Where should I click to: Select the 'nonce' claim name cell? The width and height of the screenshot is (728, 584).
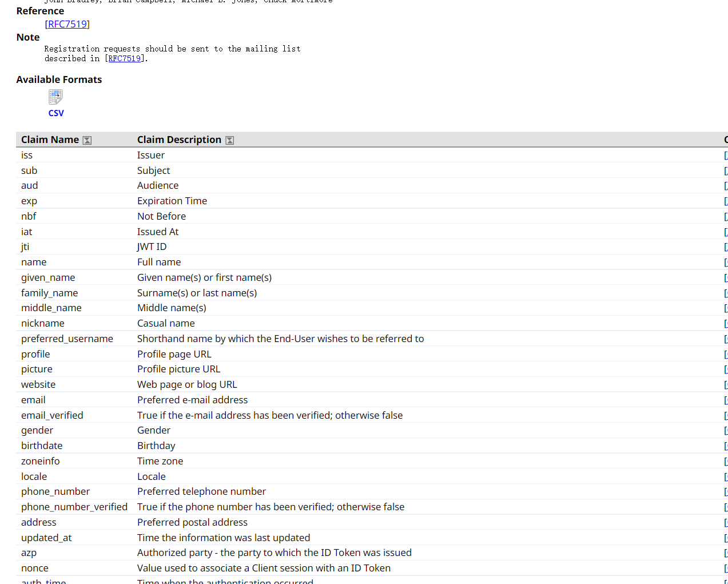[x=35, y=568]
